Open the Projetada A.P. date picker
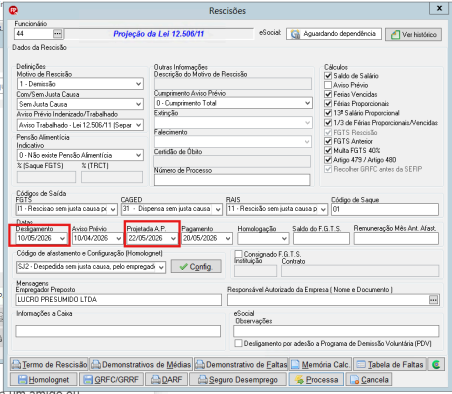The image size is (452, 394). coord(173,238)
